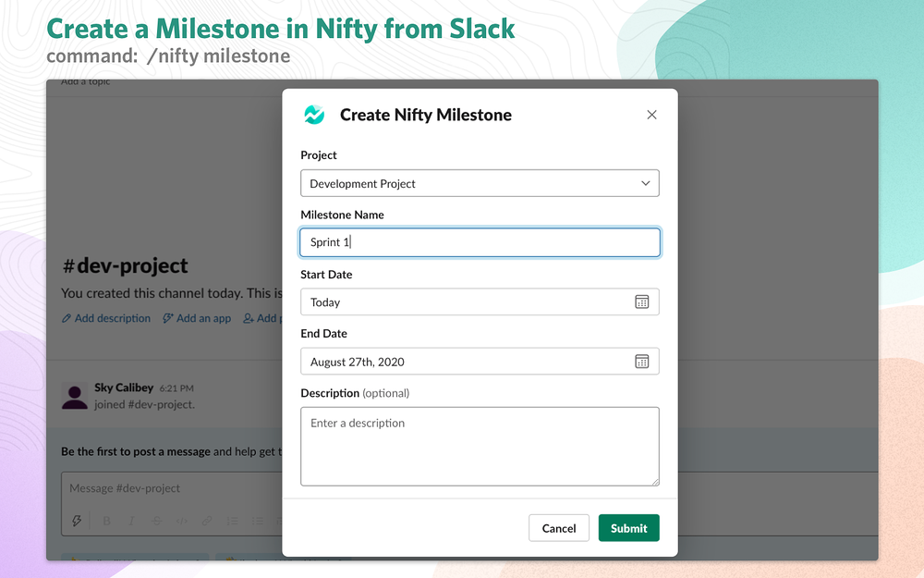The image size is (924, 578).
Task: Close the Create Nifty Milestone dialog
Action: (x=651, y=115)
